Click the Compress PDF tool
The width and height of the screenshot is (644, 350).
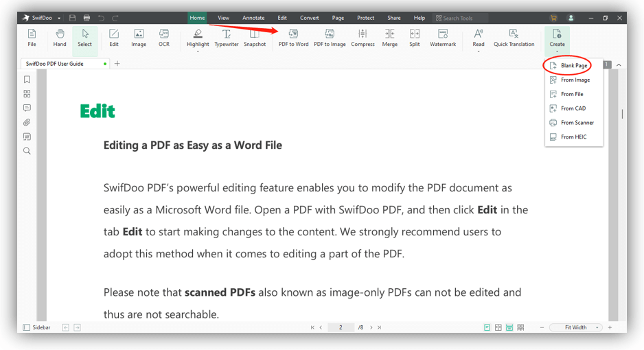click(x=363, y=38)
